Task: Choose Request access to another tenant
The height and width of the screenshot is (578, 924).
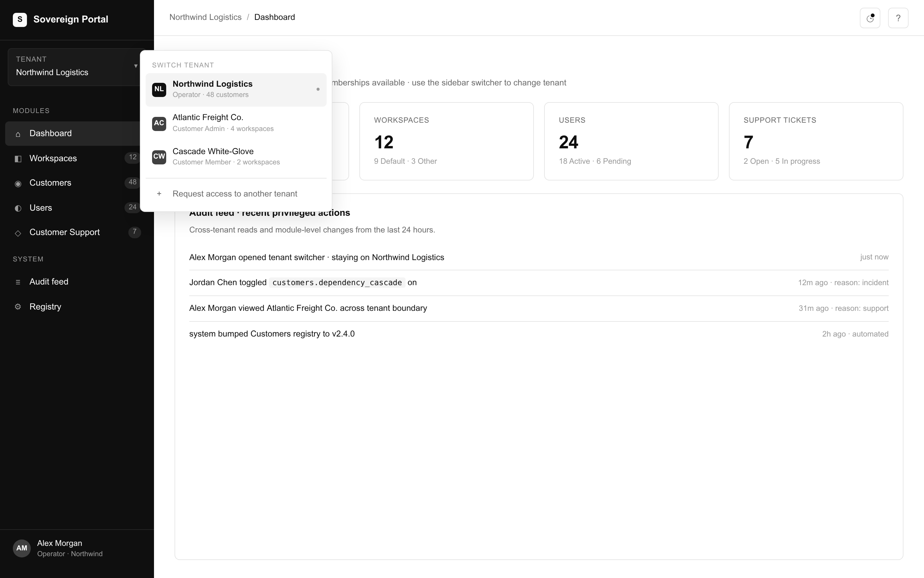Action: [x=236, y=194]
